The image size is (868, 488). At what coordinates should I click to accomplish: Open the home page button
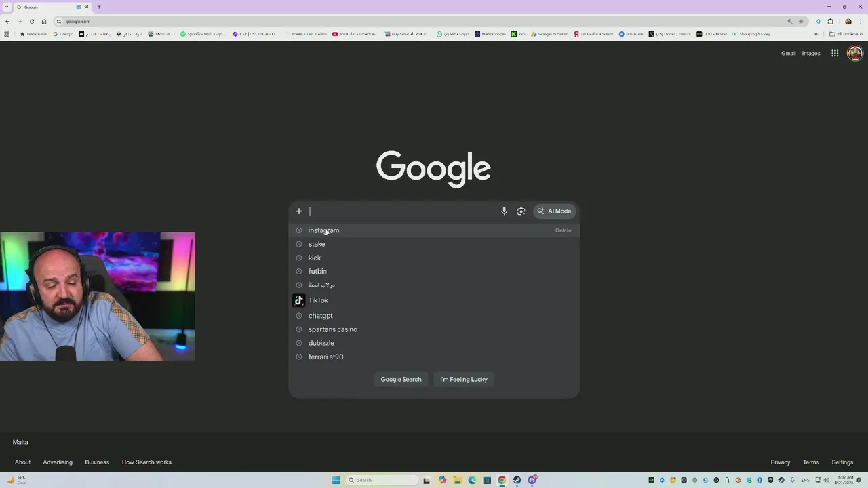pos(44,21)
